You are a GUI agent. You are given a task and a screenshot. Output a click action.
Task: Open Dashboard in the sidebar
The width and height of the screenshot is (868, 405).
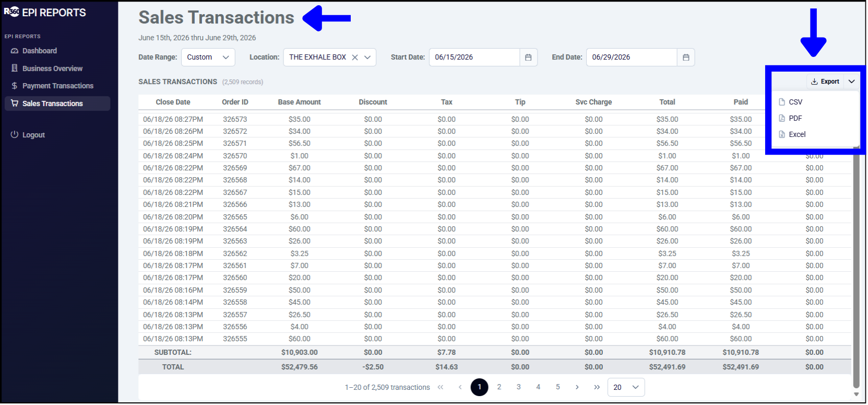(x=40, y=51)
